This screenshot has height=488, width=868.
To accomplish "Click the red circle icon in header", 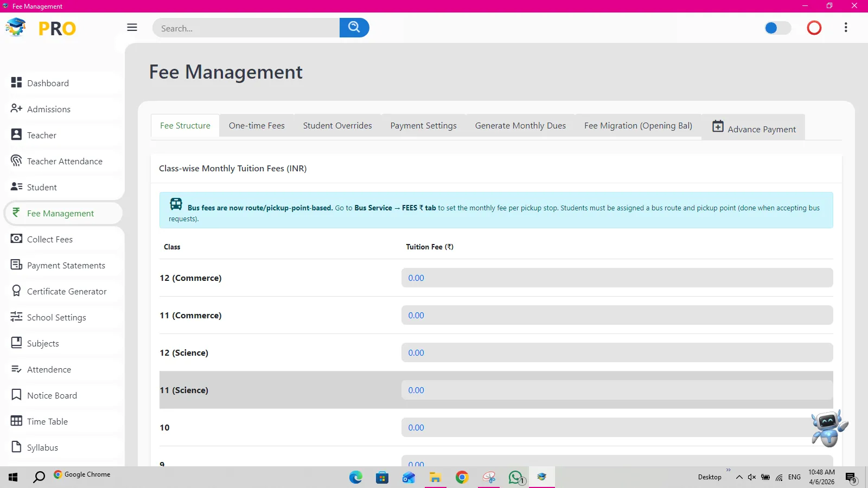I will coord(814,28).
